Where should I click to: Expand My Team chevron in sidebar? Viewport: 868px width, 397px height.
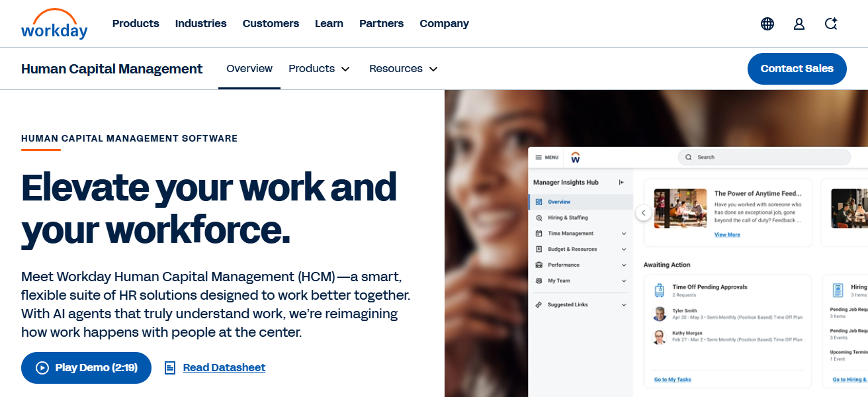point(624,281)
